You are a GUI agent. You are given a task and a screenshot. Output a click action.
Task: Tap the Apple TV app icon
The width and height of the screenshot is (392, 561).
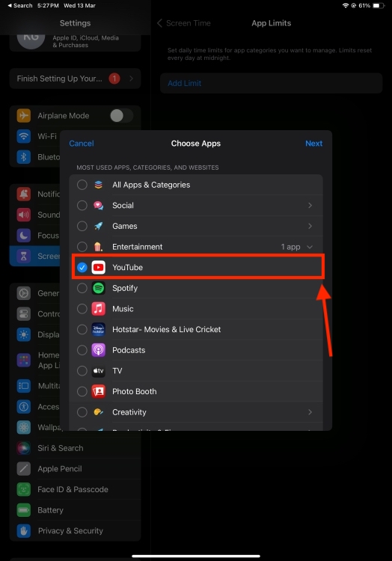(x=98, y=371)
